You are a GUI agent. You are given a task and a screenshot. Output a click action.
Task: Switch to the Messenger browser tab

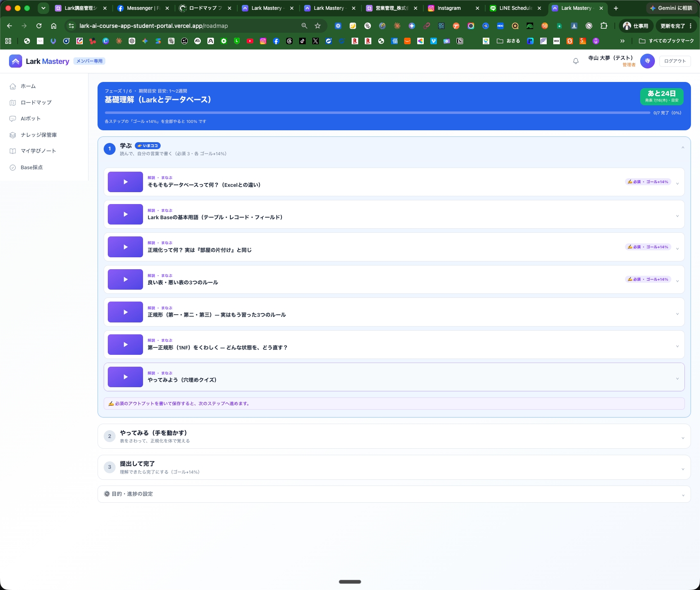coord(143,8)
